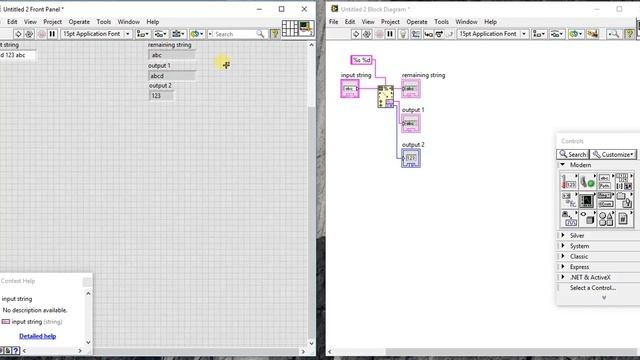
Task: Open Help menu in Block Diagram
Action: [490, 22]
